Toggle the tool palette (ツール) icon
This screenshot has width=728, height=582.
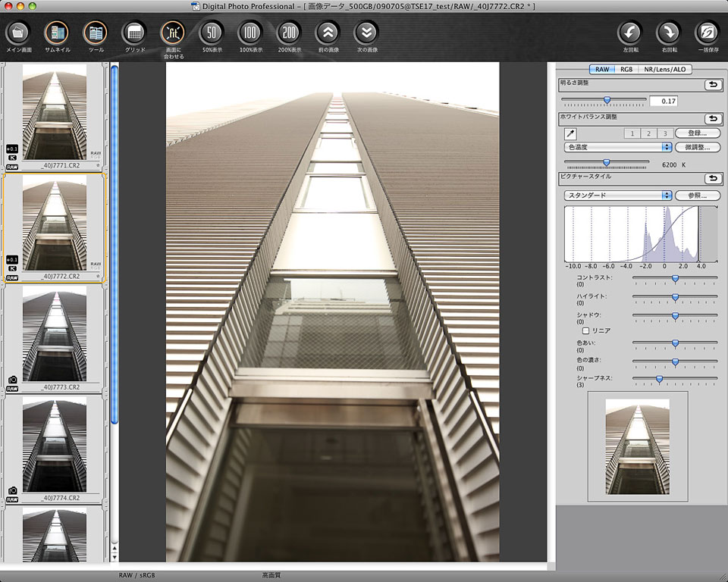click(x=95, y=33)
